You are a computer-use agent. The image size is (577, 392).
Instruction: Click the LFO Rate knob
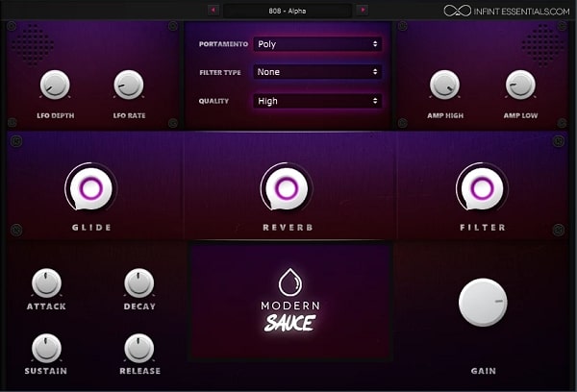point(129,85)
